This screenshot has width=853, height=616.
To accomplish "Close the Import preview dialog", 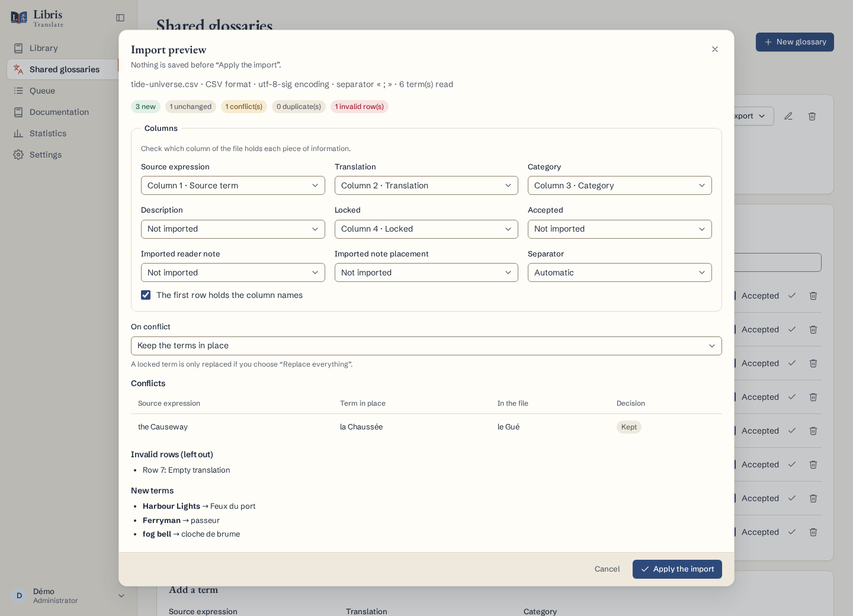I will pos(715,49).
